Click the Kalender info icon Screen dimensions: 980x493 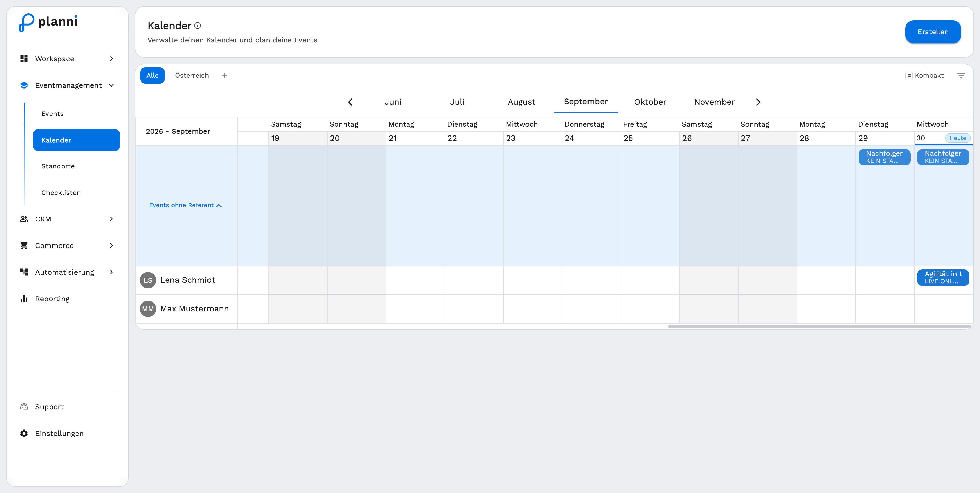coord(198,26)
